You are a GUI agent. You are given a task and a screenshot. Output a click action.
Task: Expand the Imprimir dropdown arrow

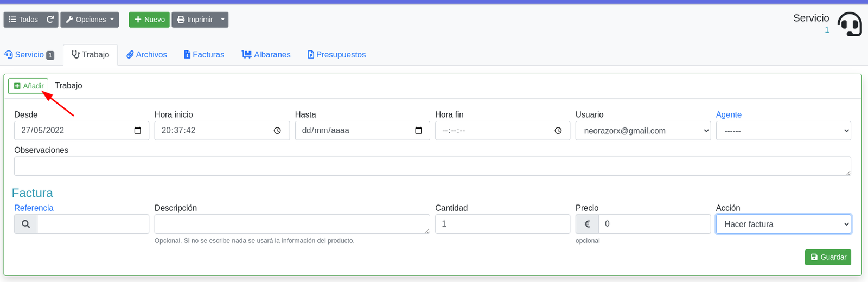222,20
